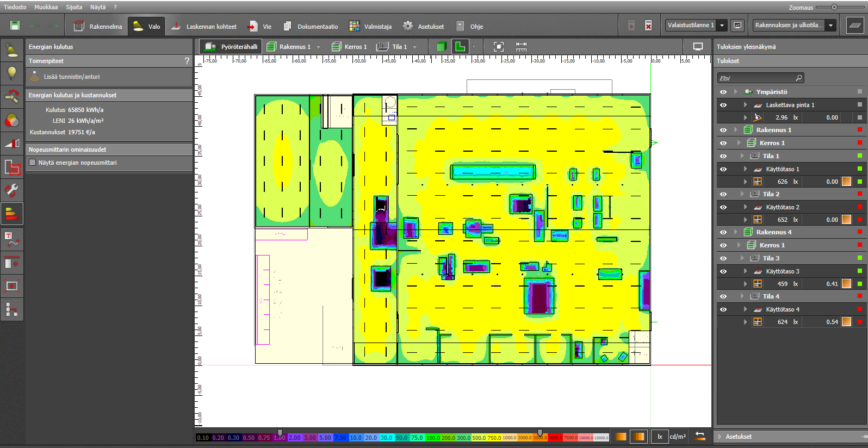Screen dimensions: 868x448
Task: Open the Ohje help item
Action: click(x=469, y=26)
